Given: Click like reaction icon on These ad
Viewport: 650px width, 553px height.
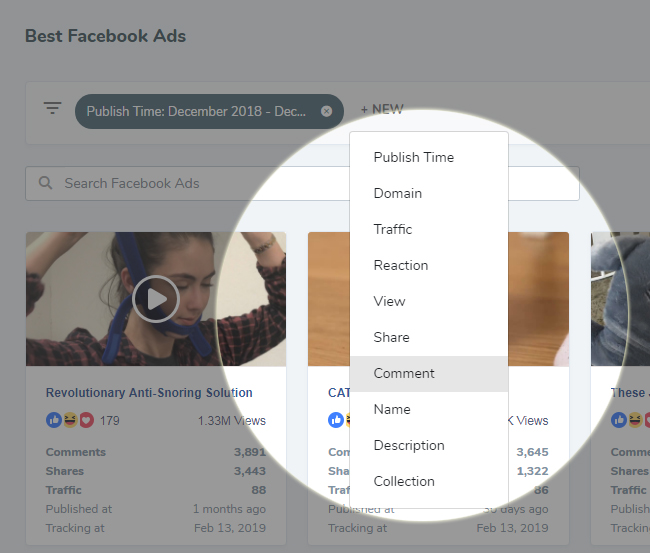Looking at the screenshot, I should 619,420.
